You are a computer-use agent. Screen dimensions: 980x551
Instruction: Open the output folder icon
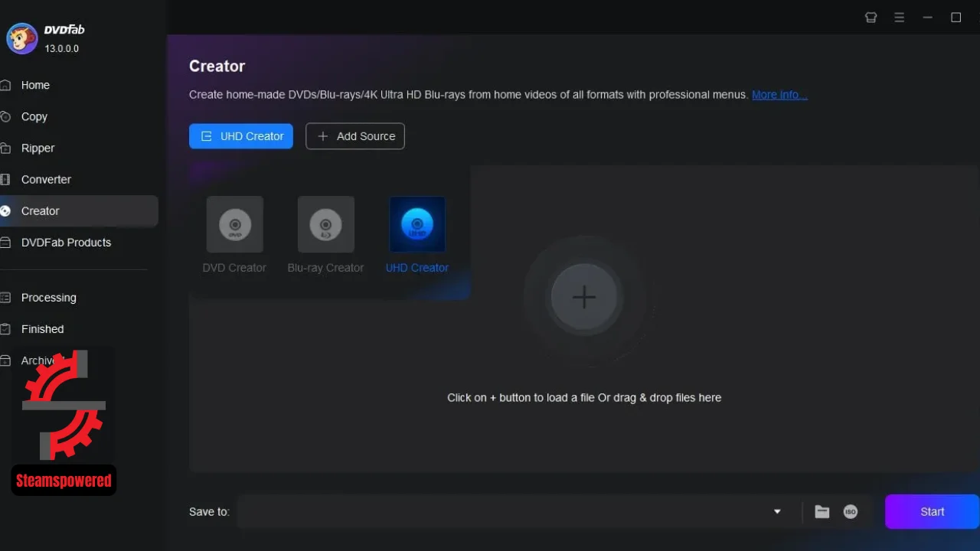tap(822, 512)
